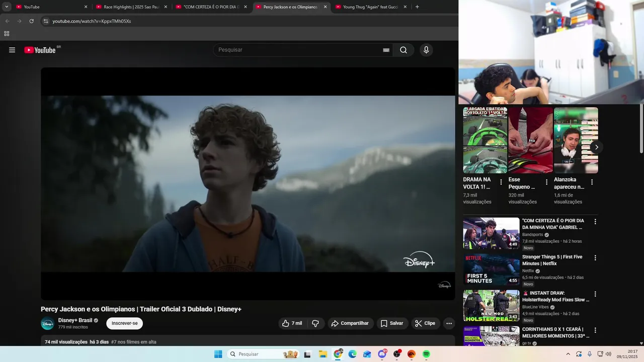The height and width of the screenshot is (362, 644).
Task: Open COM CERTEZA É O PIOR DIA video thumbnail
Action: tap(491, 233)
